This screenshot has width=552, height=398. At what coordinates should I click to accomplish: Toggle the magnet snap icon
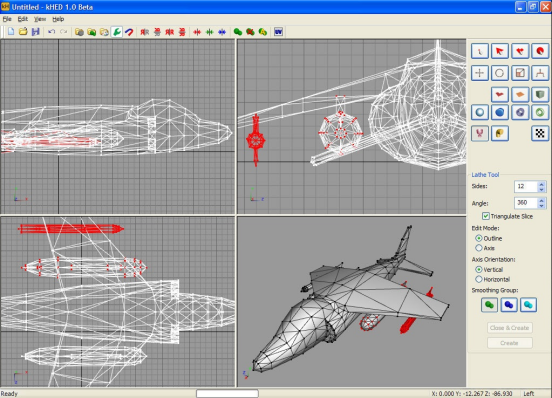pyautogui.click(x=129, y=32)
